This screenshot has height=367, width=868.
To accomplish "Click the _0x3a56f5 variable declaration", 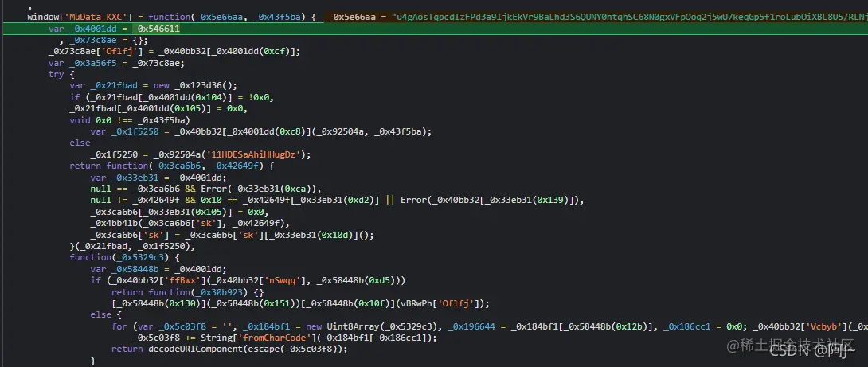I will coord(92,63).
